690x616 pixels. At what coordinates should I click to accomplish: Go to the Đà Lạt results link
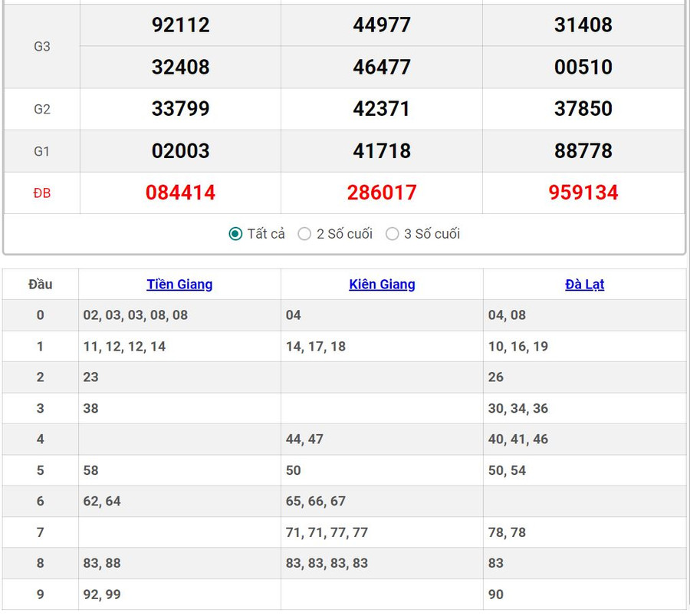584,285
